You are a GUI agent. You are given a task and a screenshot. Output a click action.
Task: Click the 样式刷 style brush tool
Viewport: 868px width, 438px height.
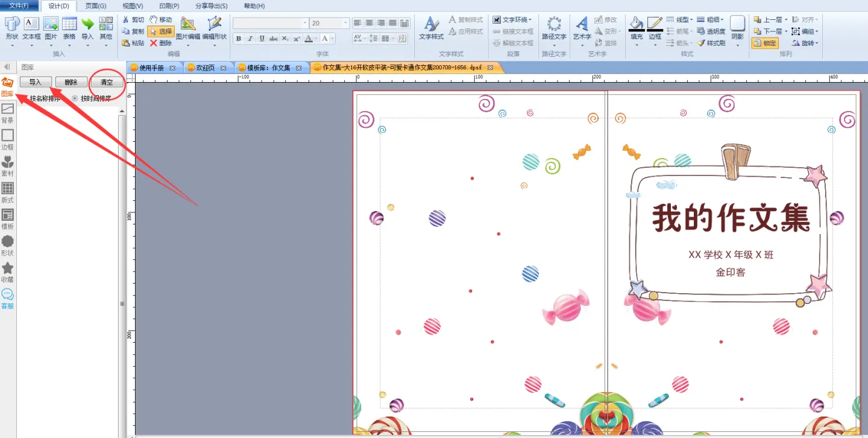tap(711, 43)
